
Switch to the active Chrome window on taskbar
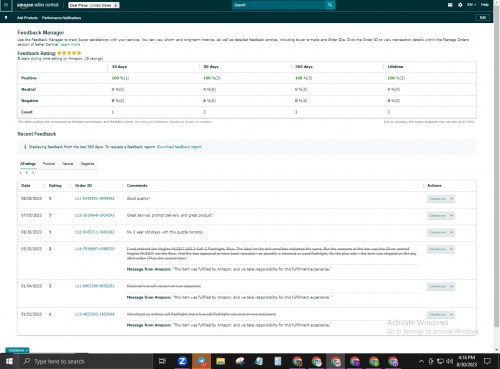click(x=335, y=361)
